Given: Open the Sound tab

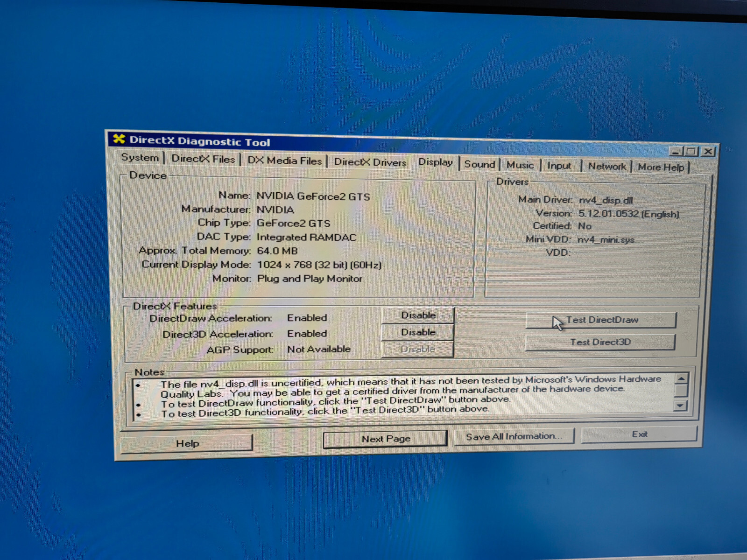Looking at the screenshot, I should 479,164.
